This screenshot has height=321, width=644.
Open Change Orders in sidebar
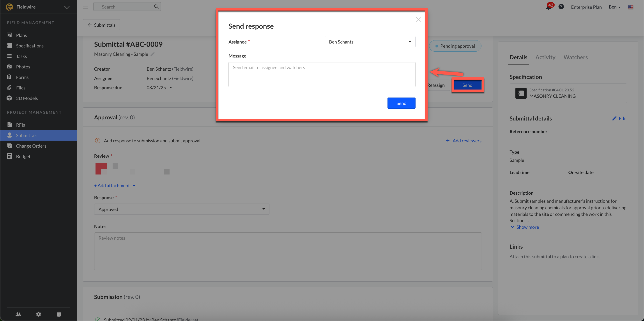[31, 146]
